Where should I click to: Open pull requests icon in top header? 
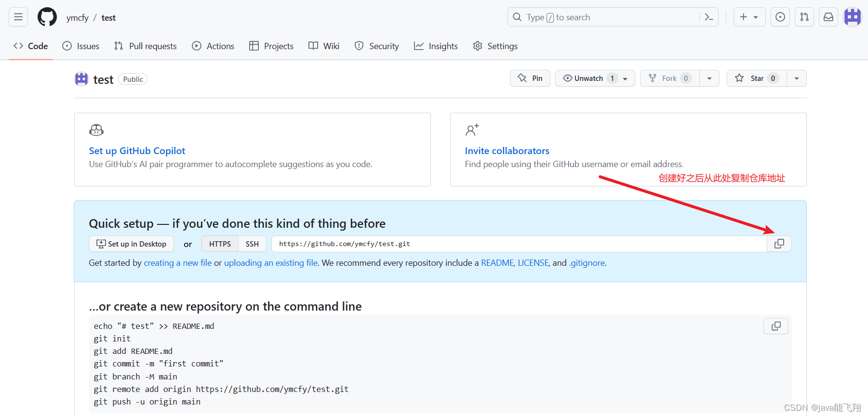(804, 17)
